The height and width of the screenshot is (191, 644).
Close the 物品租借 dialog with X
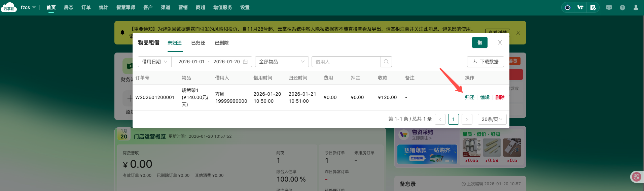(x=500, y=42)
